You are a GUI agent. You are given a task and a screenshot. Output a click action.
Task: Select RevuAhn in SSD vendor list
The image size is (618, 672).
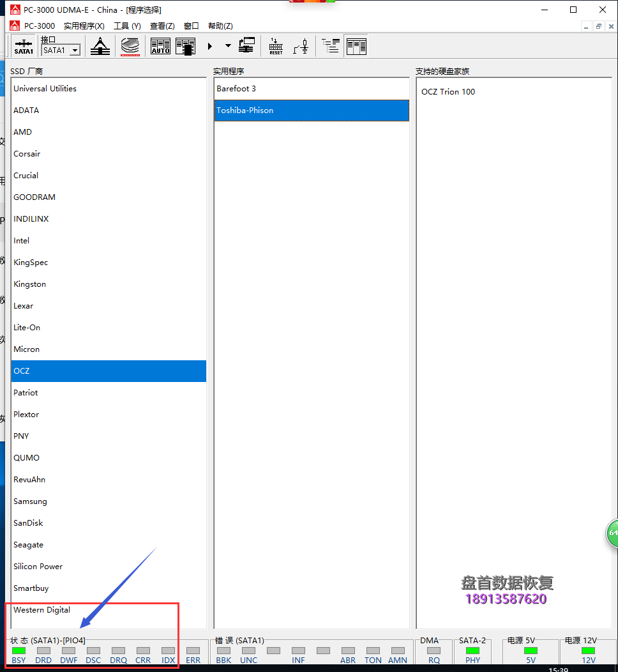point(109,480)
